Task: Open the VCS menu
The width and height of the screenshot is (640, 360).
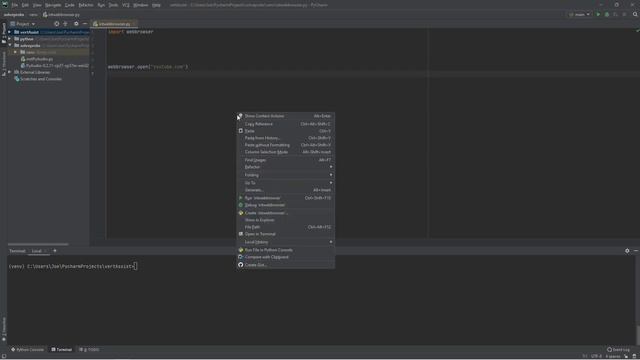Action: point(126,5)
